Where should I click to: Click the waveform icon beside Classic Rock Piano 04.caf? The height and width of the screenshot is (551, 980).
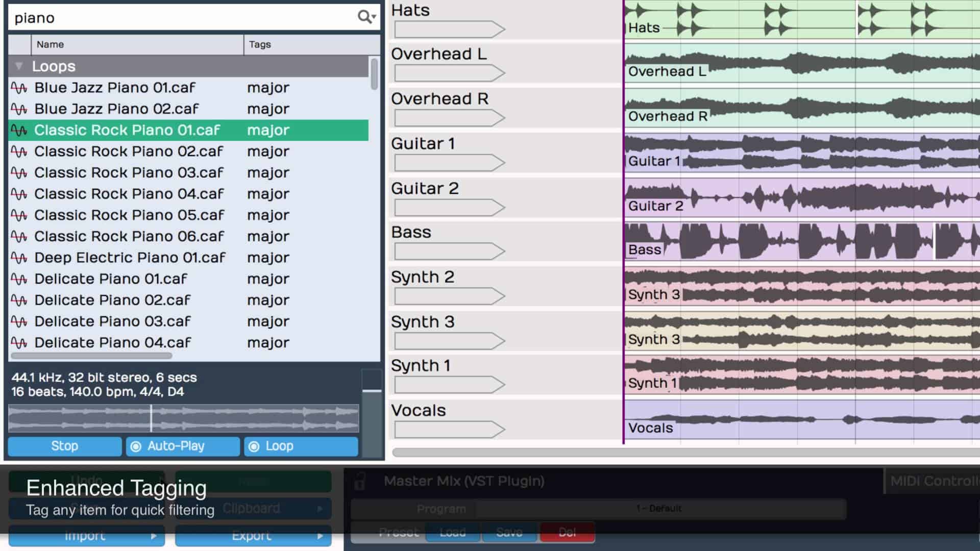tap(18, 194)
